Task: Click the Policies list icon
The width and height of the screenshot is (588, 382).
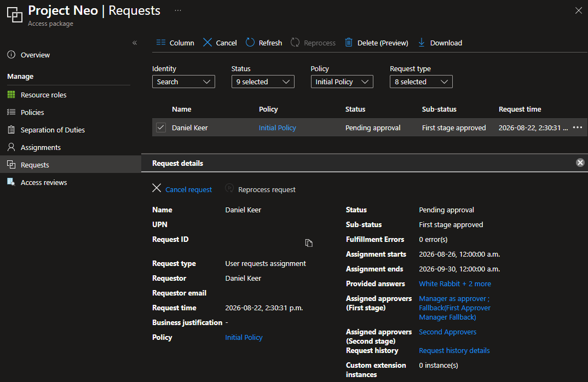Action: click(11, 112)
